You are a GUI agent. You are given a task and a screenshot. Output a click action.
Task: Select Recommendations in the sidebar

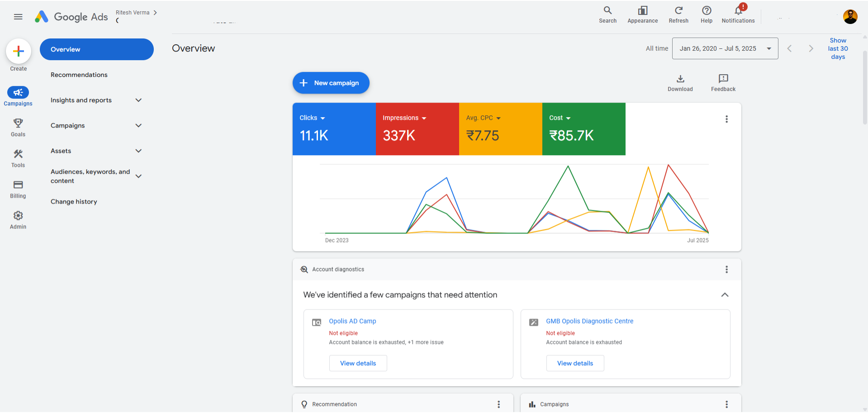pos(79,75)
